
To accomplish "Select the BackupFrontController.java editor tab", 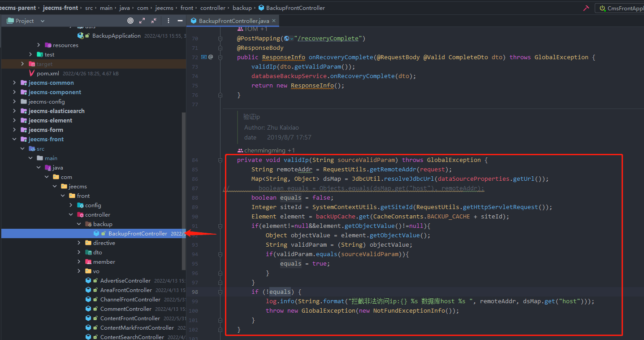I will point(233,21).
